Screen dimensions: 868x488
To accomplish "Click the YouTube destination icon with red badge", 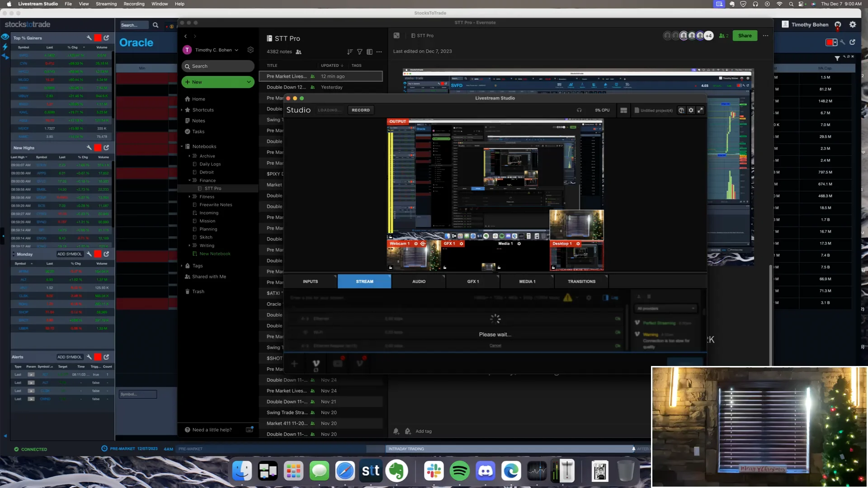I will click(x=337, y=364).
